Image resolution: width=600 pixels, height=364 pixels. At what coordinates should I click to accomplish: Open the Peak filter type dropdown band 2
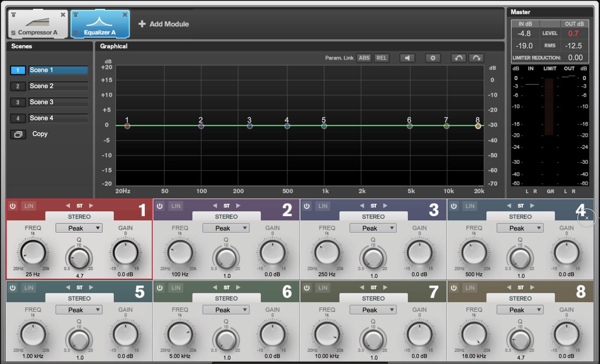tap(226, 228)
